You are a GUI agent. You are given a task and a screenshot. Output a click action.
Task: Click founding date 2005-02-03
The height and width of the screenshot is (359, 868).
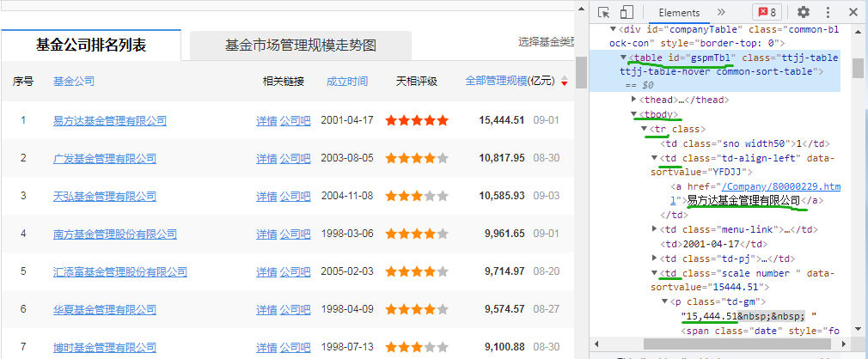pyautogui.click(x=347, y=272)
